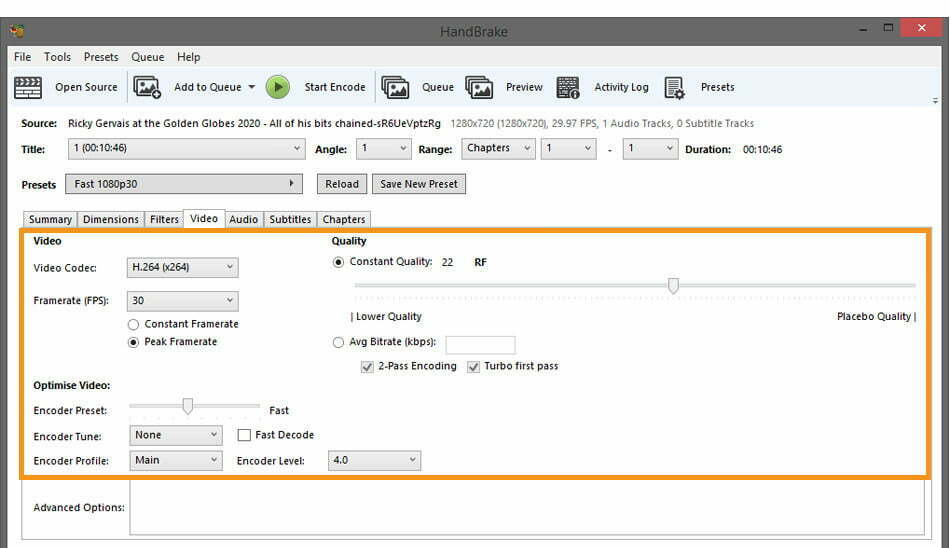Click the HandBrake app icon in title bar
The height and width of the screenshot is (548, 950).
click(17, 30)
